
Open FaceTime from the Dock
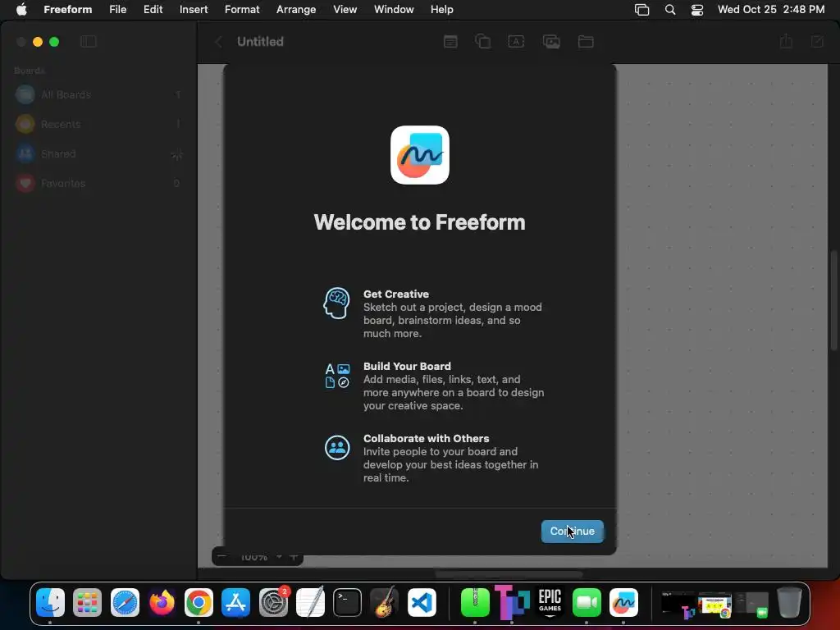pos(587,603)
